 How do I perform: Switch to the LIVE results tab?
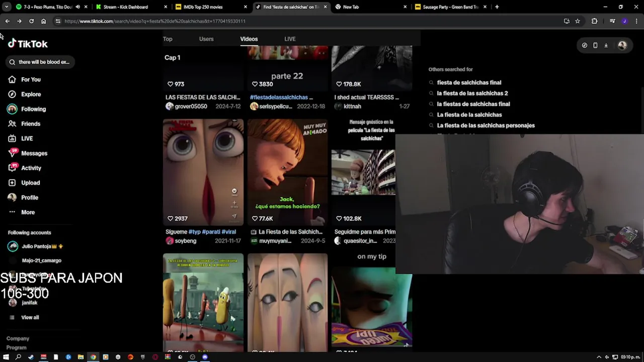pyautogui.click(x=290, y=39)
